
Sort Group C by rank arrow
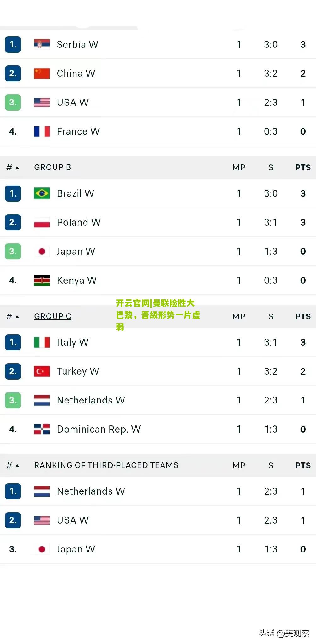click(x=17, y=316)
